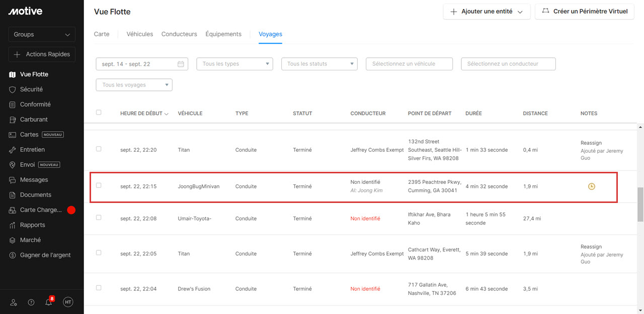Click address 2395 Peachtree Pkwy, Cumming
The width and height of the screenshot is (644, 314).
(435, 186)
